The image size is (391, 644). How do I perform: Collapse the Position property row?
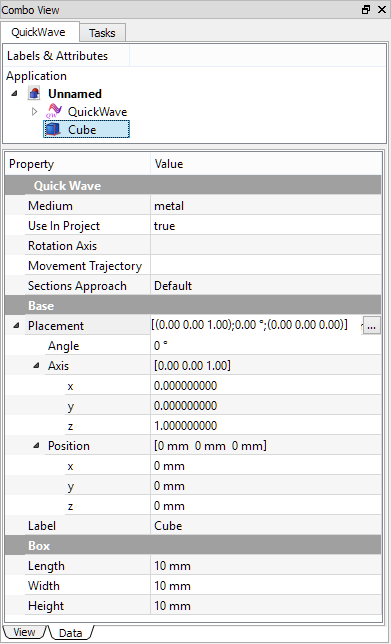(36, 446)
